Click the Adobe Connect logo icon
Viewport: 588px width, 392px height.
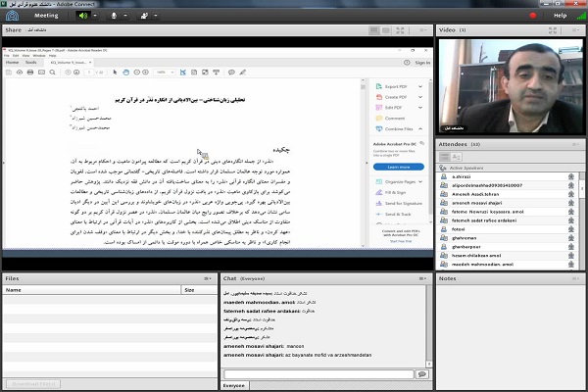coord(13,16)
